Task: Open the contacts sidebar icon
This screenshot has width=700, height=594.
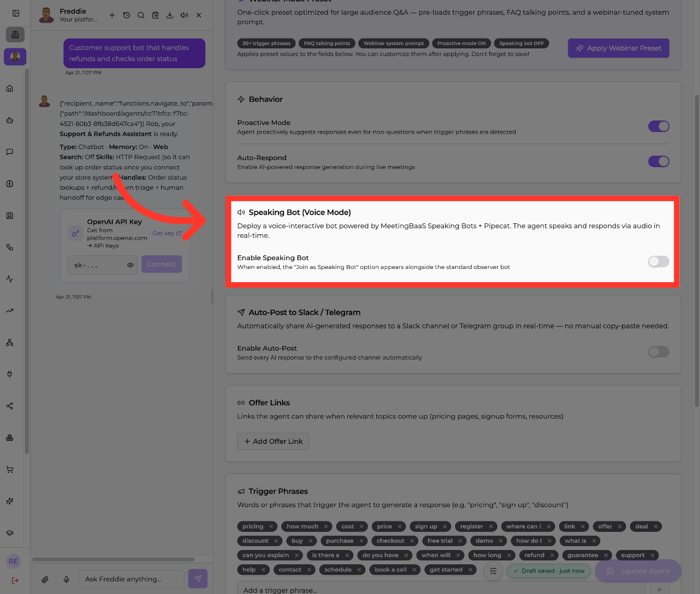Action: tap(10, 216)
